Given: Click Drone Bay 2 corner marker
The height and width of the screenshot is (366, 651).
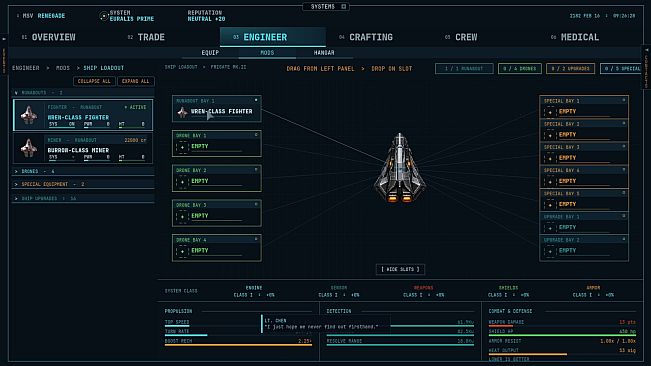Looking at the screenshot, I should pos(256,170).
